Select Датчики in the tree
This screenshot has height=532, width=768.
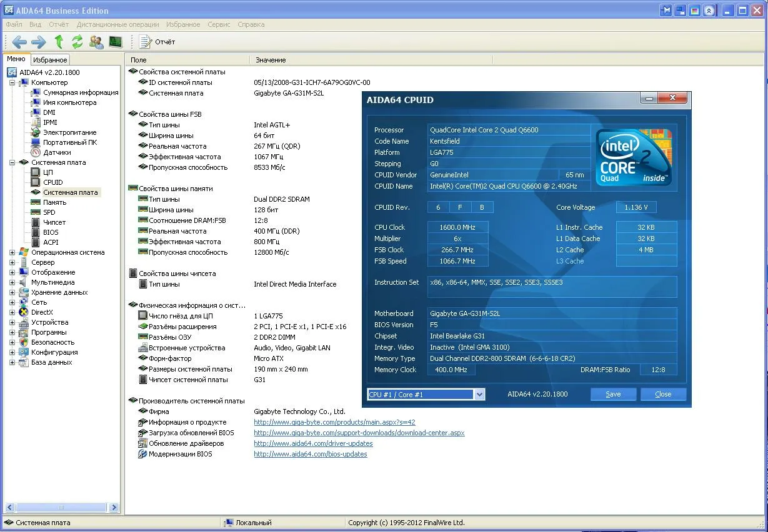(x=57, y=152)
